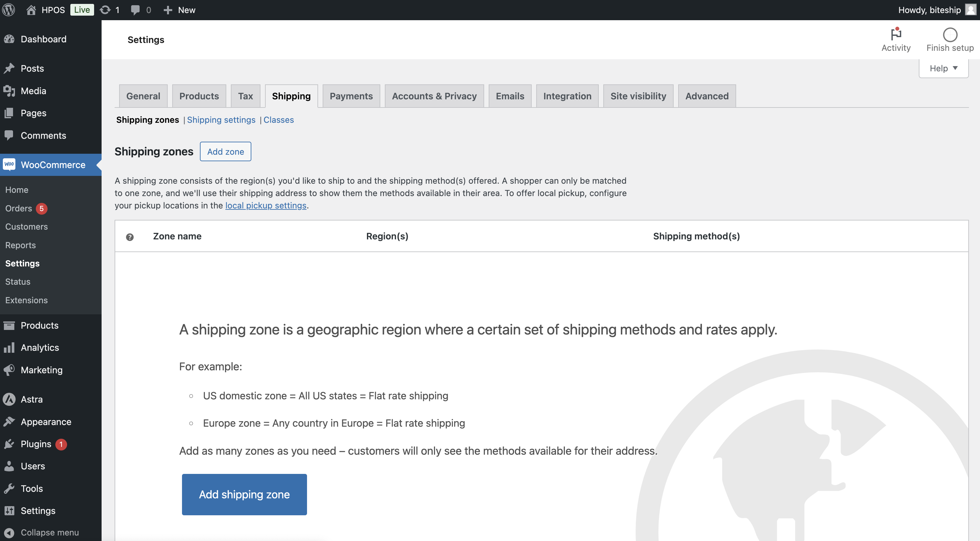Switch to the Integration tab

click(567, 96)
